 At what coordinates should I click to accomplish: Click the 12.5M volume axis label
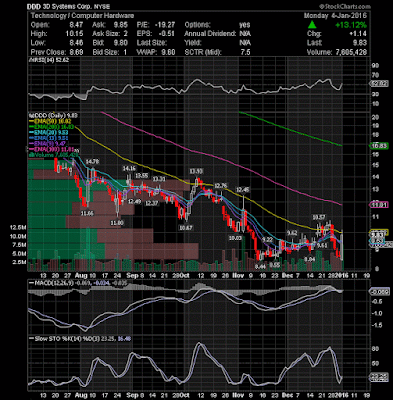(x=19, y=228)
